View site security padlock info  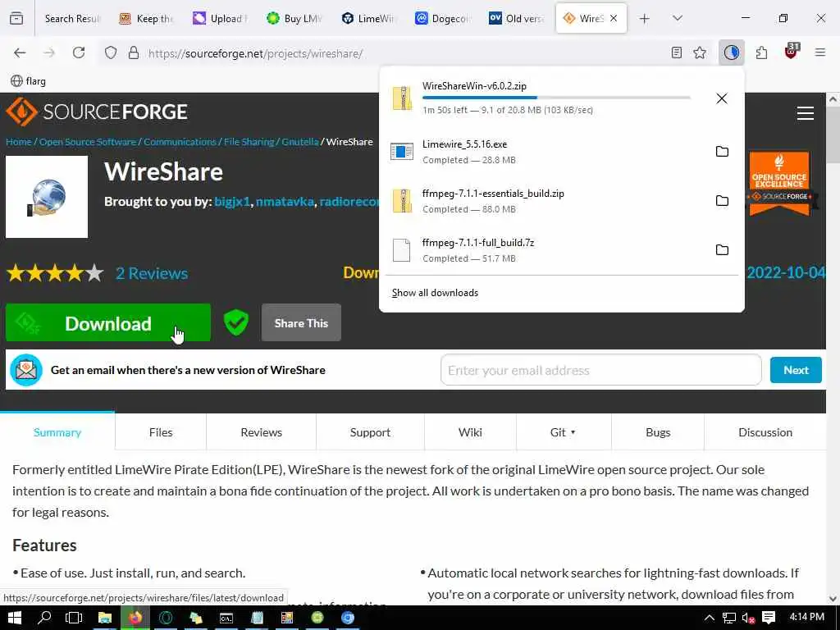(x=134, y=52)
